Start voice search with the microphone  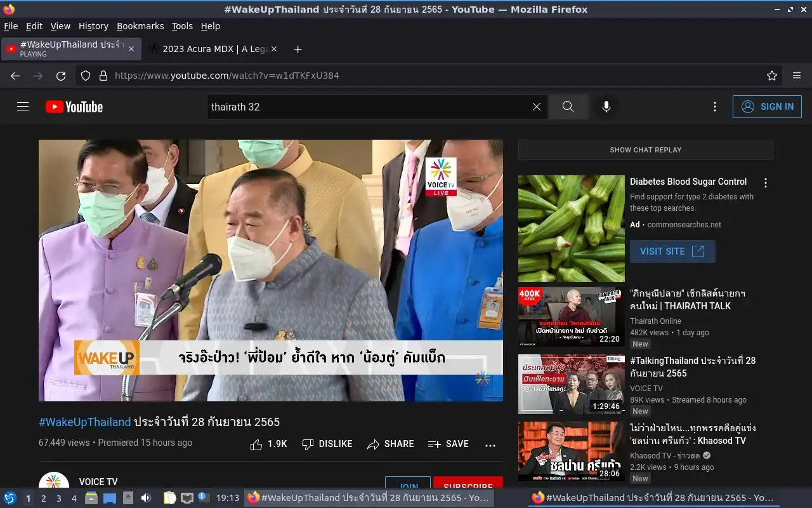pyautogui.click(x=606, y=107)
